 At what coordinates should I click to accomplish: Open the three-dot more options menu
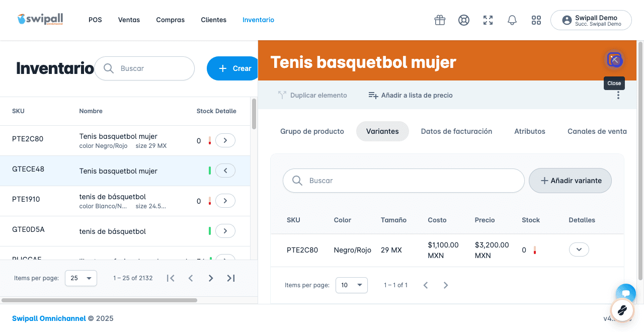coord(618,95)
